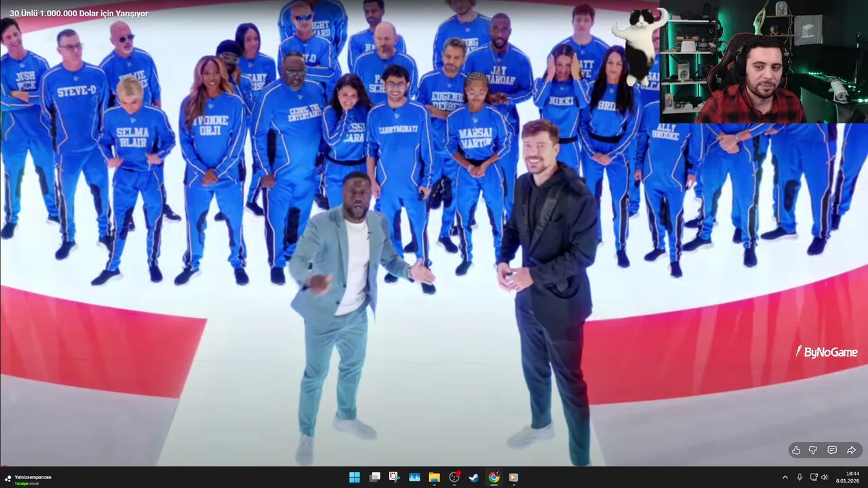Open the video comments icon
Image resolution: width=868 pixels, height=488 pixels.
point(832,450)
